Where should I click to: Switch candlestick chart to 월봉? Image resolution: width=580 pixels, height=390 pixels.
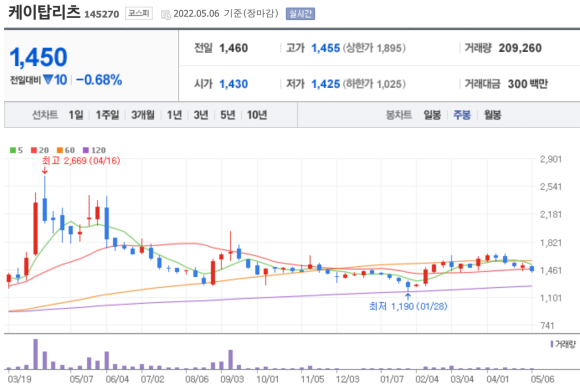pos(492,115)
